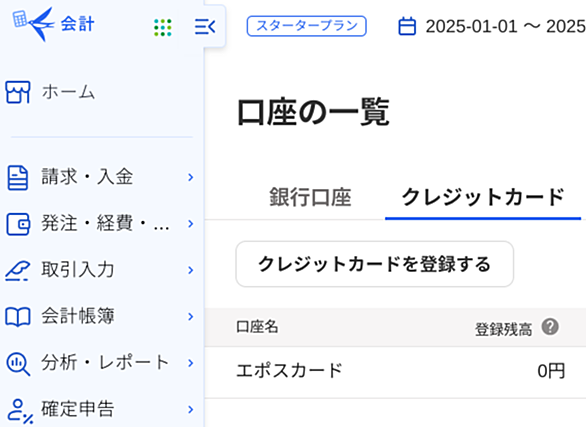Open the green dots app launcher grid

[x=163, y=28]
